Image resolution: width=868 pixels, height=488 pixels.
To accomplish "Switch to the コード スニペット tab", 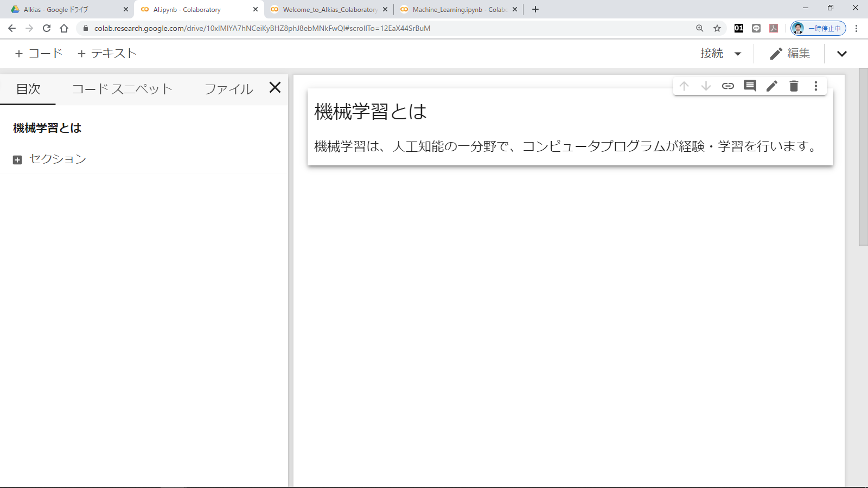I will [x=122, y=89].
